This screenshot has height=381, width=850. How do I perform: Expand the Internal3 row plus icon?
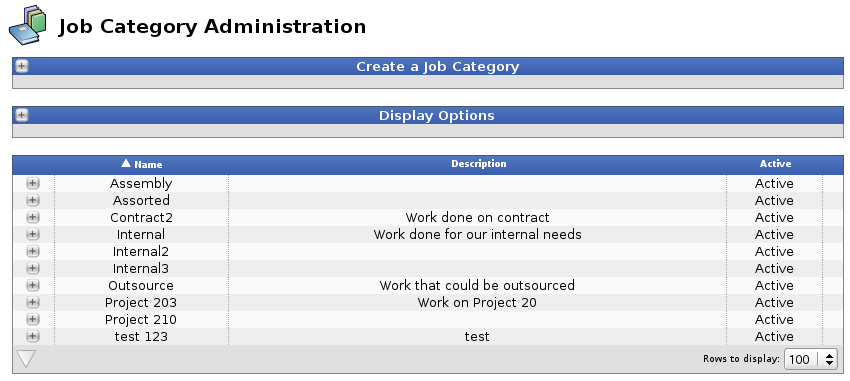point(33,268)
